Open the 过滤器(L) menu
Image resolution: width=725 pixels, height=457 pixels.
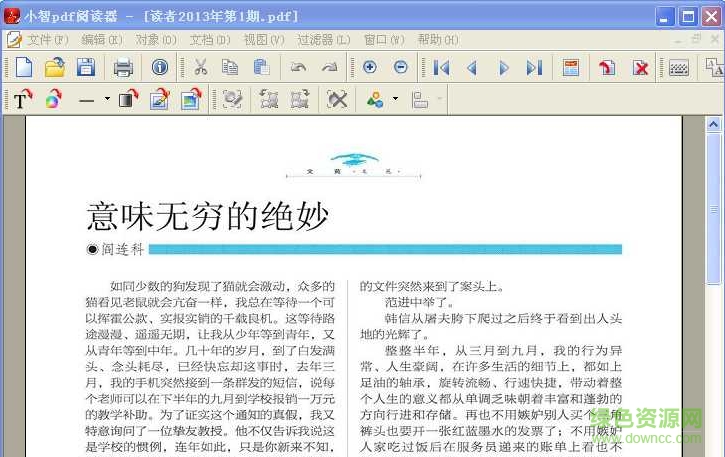pos(324,40)
